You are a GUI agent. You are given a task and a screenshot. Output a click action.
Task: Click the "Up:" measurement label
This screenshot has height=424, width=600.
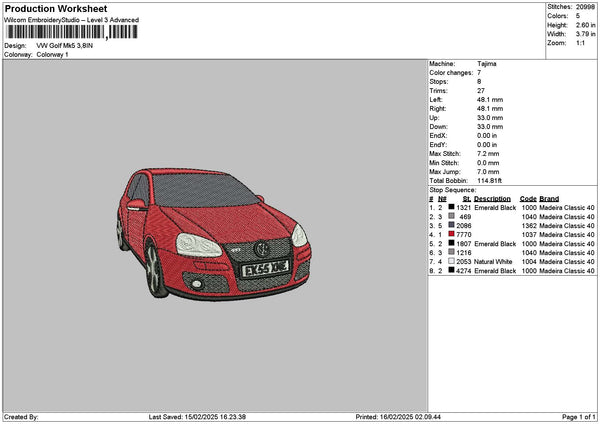click(x=434, y=117)
